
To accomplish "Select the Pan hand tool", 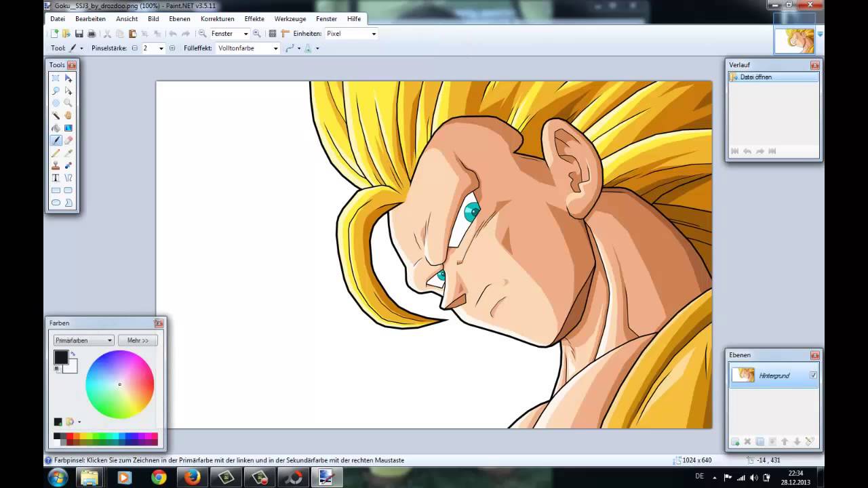I will (68, 115).
